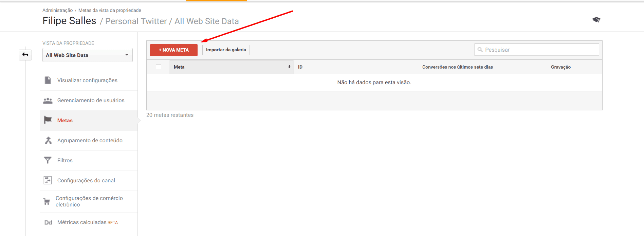Click the funnel Filtros icon
This screenshot has height=236, width=644.
coord(48,160)
